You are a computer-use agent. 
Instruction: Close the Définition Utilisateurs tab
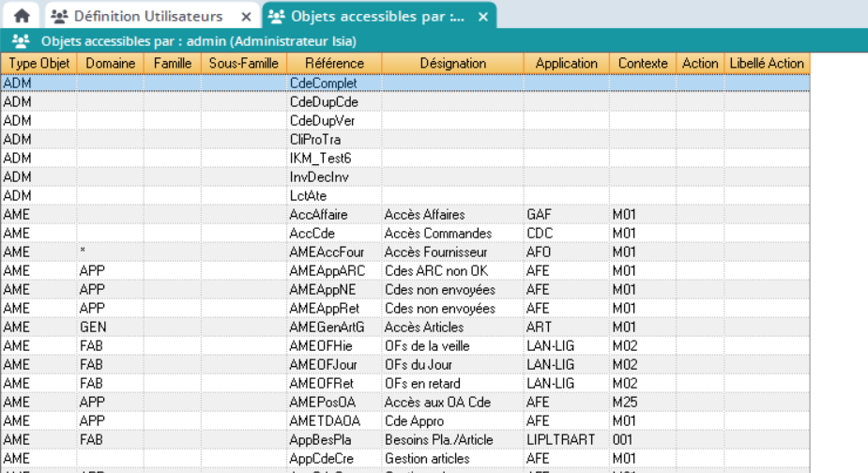point(246,17)
